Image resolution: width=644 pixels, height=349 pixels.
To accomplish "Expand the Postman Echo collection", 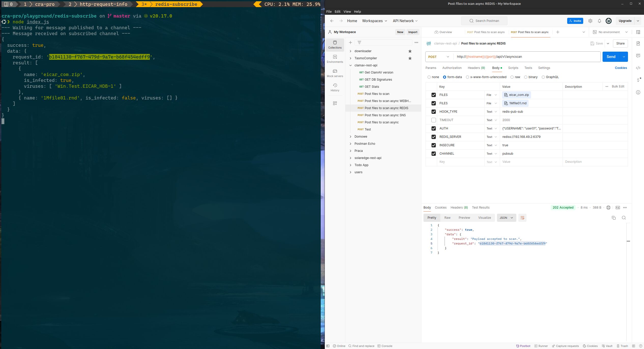I will [x=350, y=144].
